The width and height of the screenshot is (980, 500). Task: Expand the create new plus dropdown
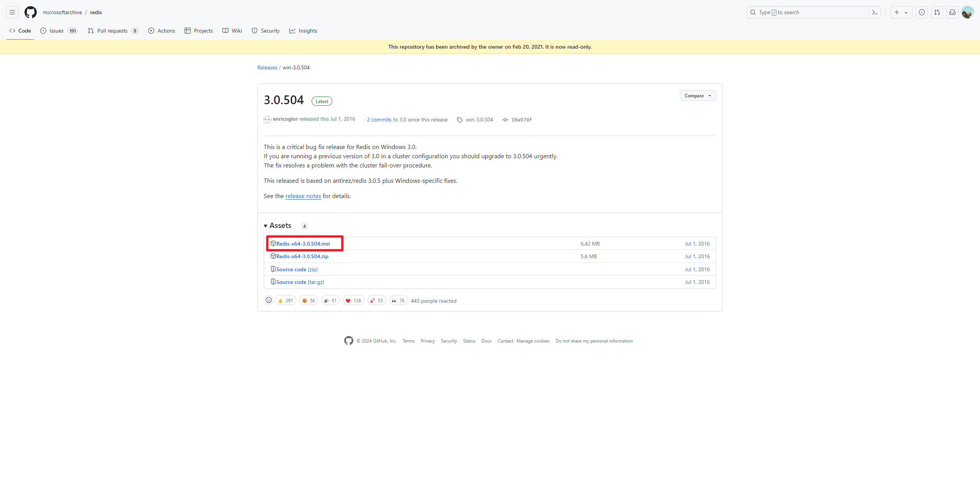[901, 12]
